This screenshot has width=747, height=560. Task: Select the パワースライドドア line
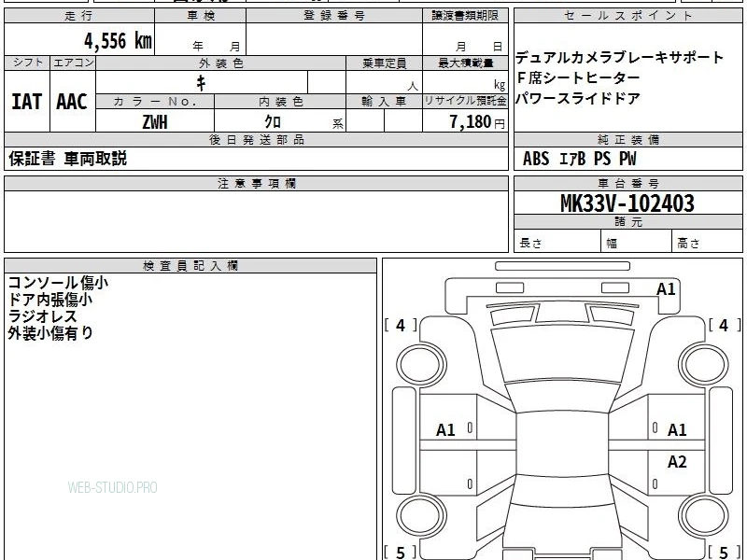577,98
